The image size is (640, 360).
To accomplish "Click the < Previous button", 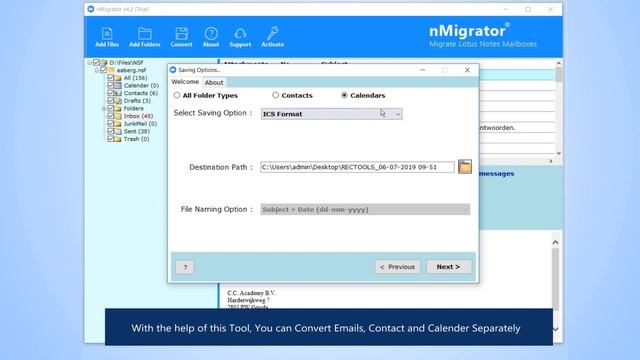I will coord(398,267).
